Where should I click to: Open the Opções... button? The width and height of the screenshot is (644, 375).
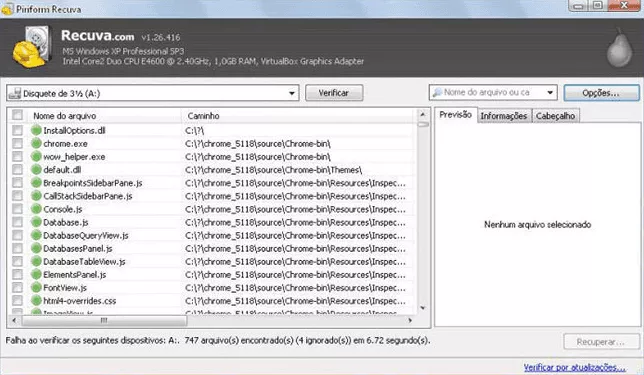tap(601, 93)
